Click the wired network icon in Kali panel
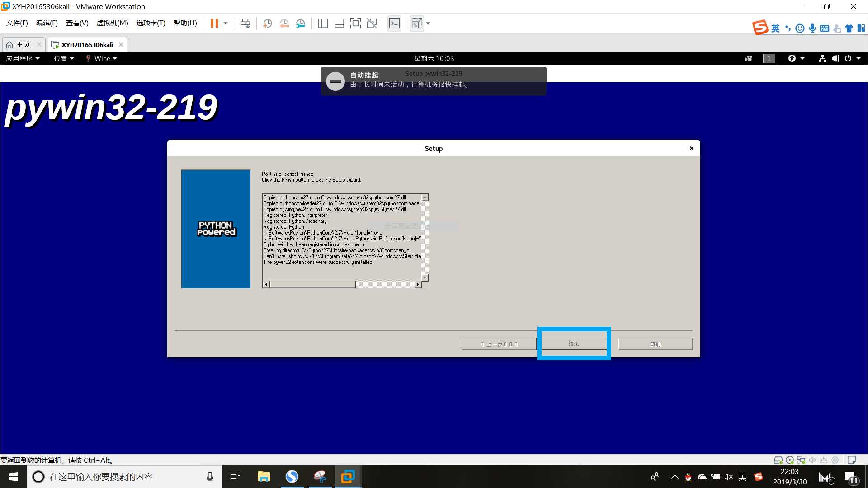 tap(822, 58)
